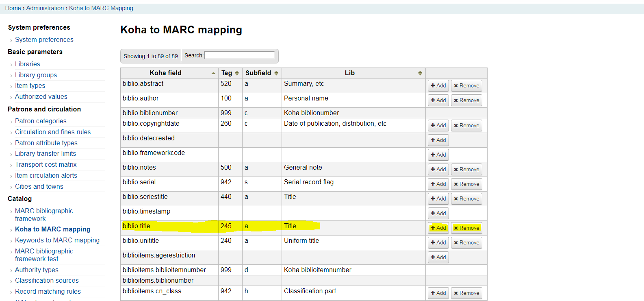This screenshot has height=301, width=644.
Task: Remove mapping for biblio.unititle
Action: click(466, 242)
